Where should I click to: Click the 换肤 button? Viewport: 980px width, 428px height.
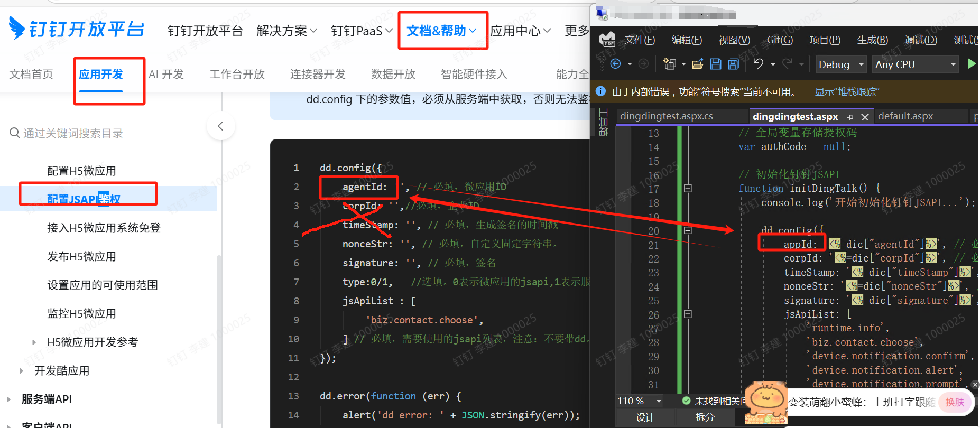tap(955, 402)
